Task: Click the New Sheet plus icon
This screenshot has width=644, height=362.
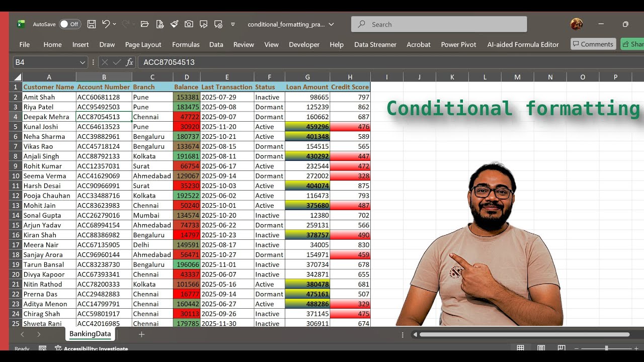Action: (x=141, y=334)
